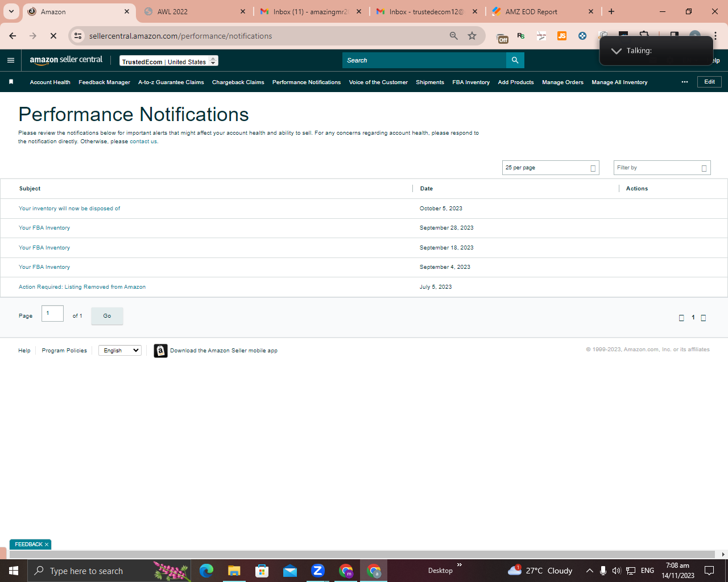The image size is (728, 582).
Task: Switch to the Inbox trustedecom12 Gmail tab
Action: pyautogui.click(x=427, y=11)
